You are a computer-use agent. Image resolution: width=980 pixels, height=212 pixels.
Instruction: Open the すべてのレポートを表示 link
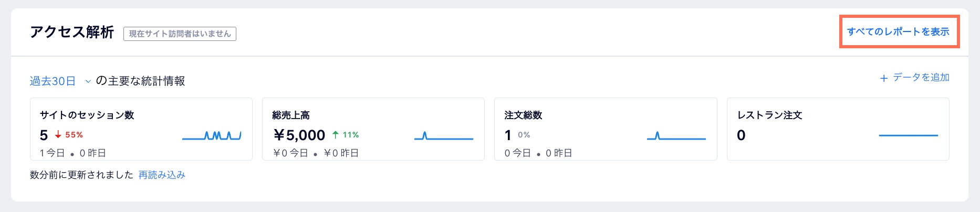tap(898, 31)
